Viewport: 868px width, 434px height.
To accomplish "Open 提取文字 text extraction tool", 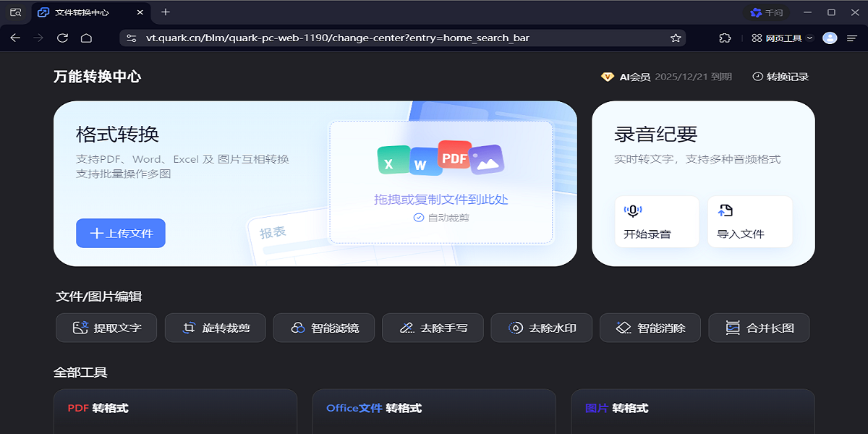I will click(106, 328).
